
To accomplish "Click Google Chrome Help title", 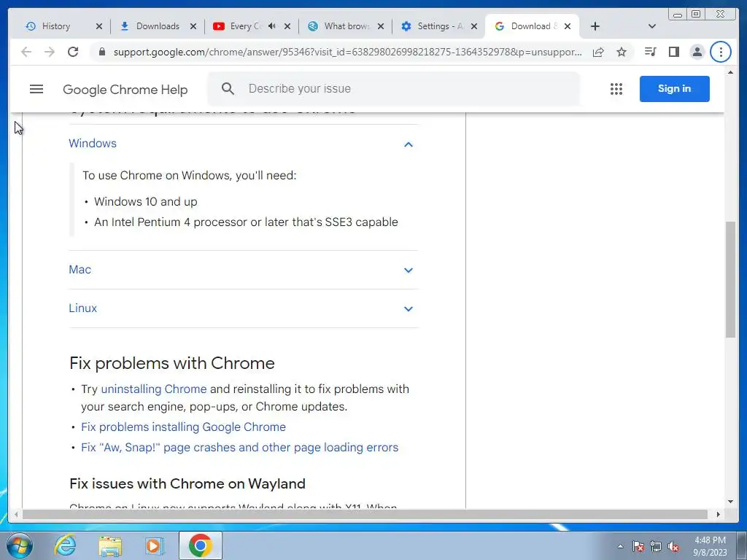I will 125,90.
